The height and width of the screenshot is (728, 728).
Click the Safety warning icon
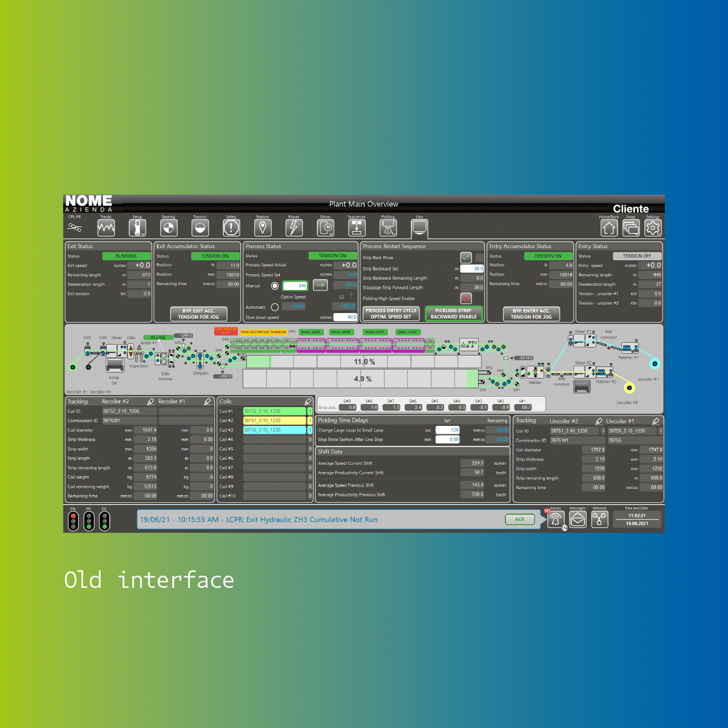point(231,227)
